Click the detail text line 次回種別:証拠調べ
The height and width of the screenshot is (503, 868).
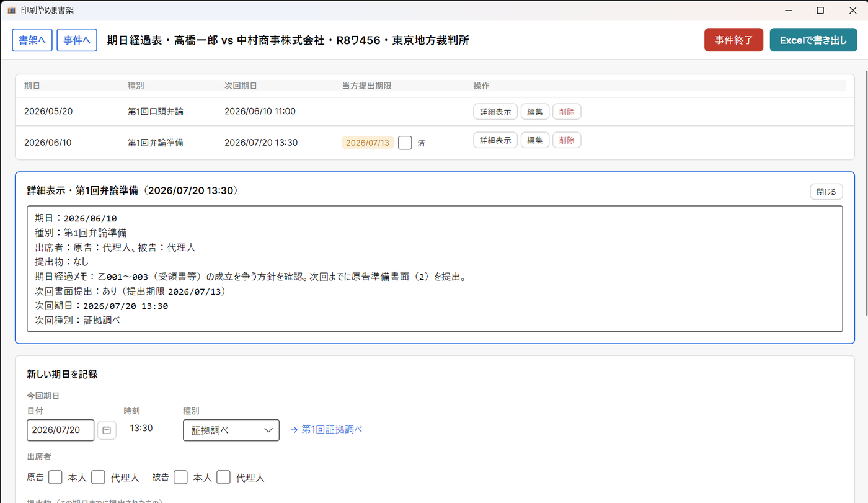tap(77, 321)
